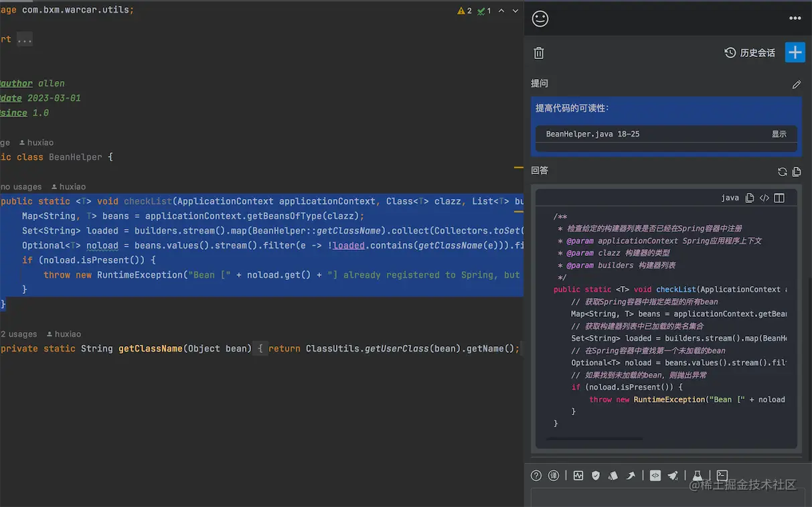Image resolution: width=812 pixels, height=507 pixels.
Task: Open the diff view columns icon in the java header
Action: click(x=779, y=198)
